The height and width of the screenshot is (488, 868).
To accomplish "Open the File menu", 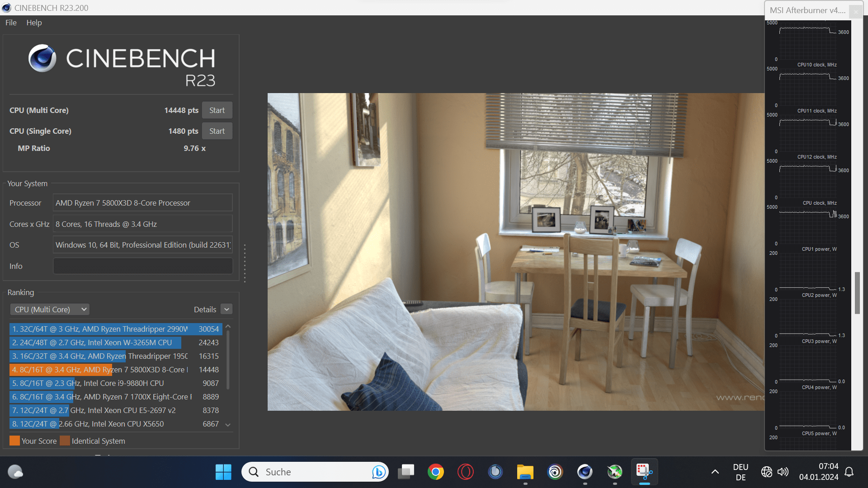I will point(11,23).
